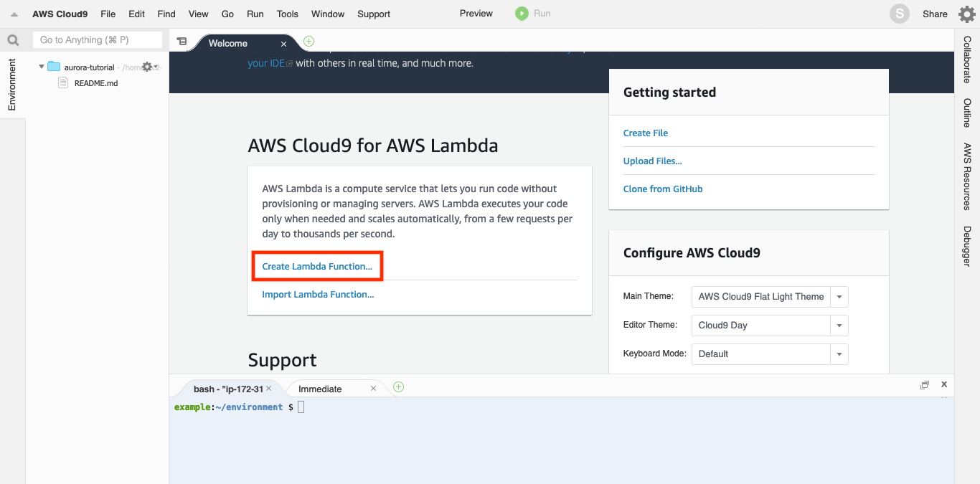Screen dimensions: 980x484
Task: Open Cloud9 preferences gear in top-right corner
Action: pyautogui.click(x=966, y=13)
